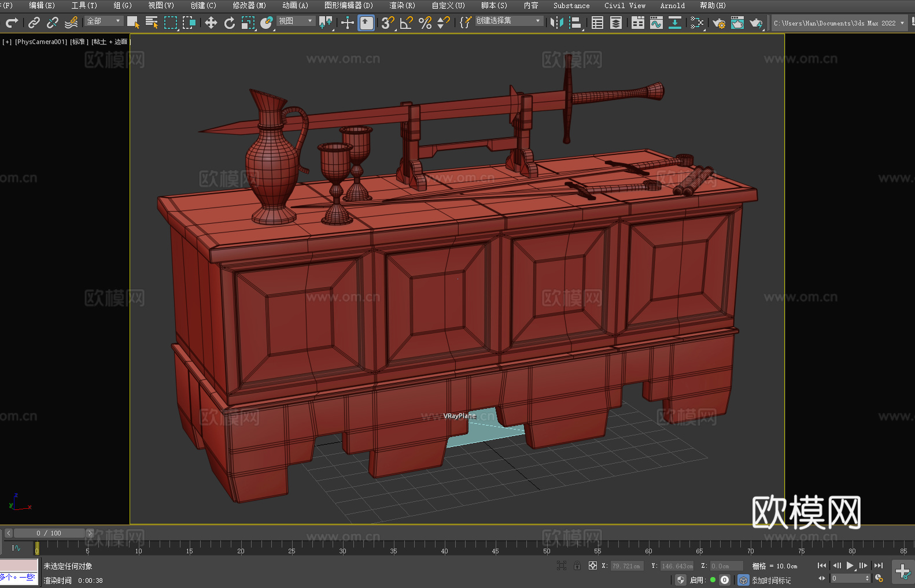The height and width of the screenshot is (588, 915).
Task: Open Render Setup teapot gear icon
Action: pyautogui.click(x=719, y=23)
